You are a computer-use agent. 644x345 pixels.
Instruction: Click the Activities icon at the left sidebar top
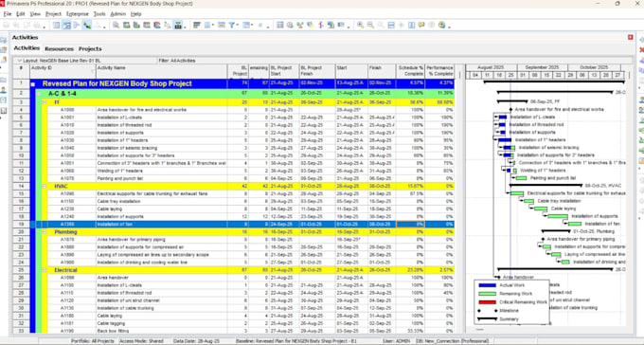(3, 40)
